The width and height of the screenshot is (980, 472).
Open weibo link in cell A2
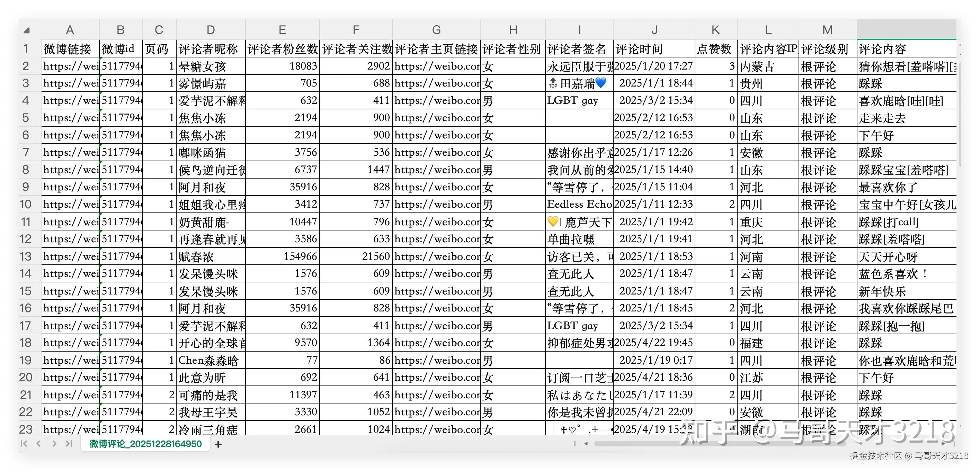(x=70, y=66)
